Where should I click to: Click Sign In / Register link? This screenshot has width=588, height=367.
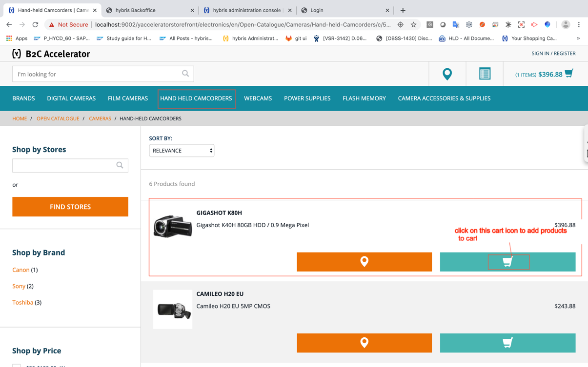point(553,53)
